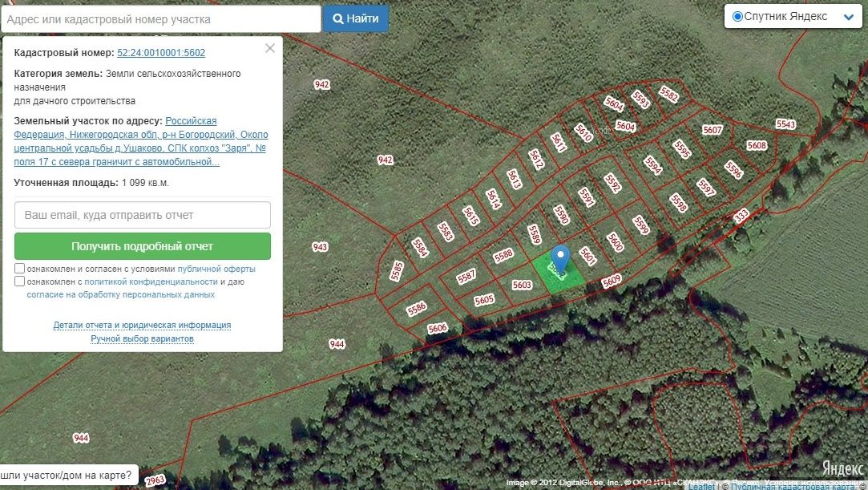Select plot 5605 on the map
This screenshot has width=868, height=490.
[484, 300]
